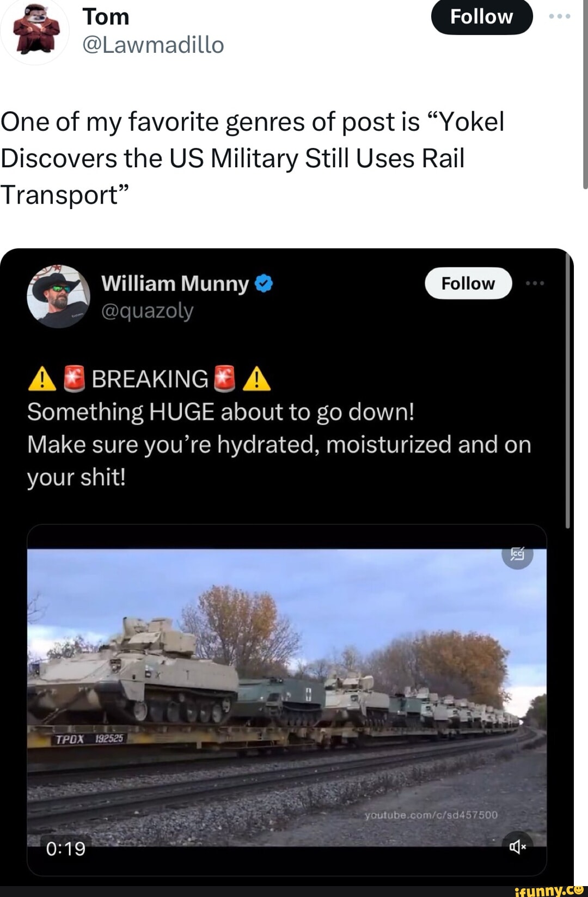
Task: Open the quoted BREAKING post text
Action: pos(279,428)
